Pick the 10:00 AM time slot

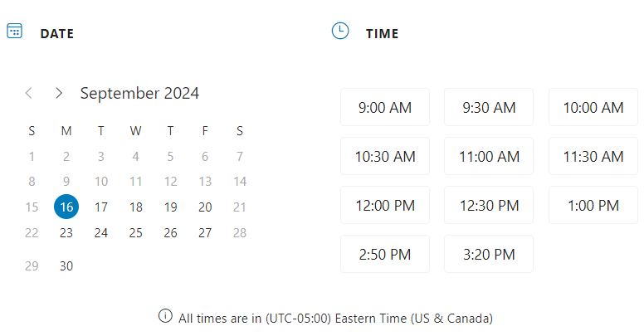click(593, 107)
